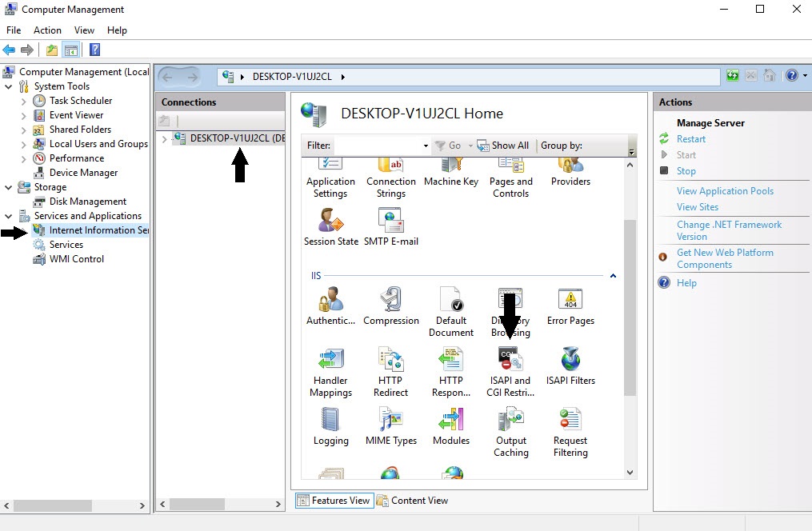
Task: Open SMTP E-mail feature
Action: (x=391, y=226)
